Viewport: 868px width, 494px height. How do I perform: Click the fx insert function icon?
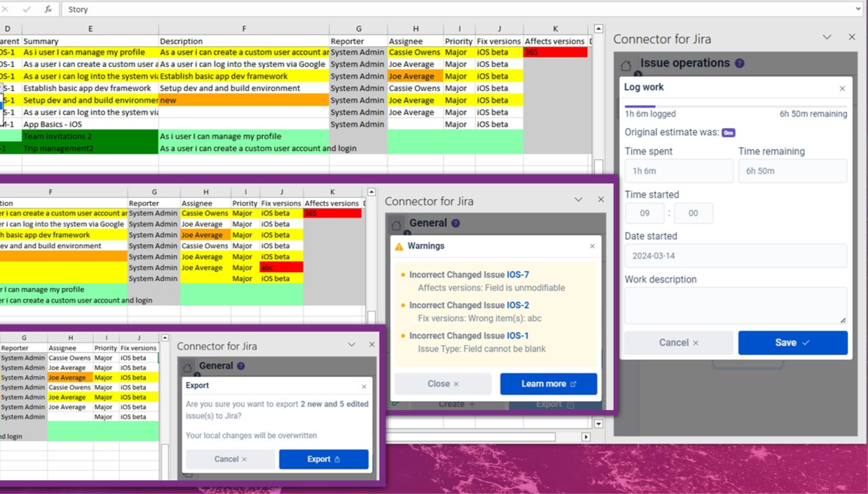tap(48, 10)
